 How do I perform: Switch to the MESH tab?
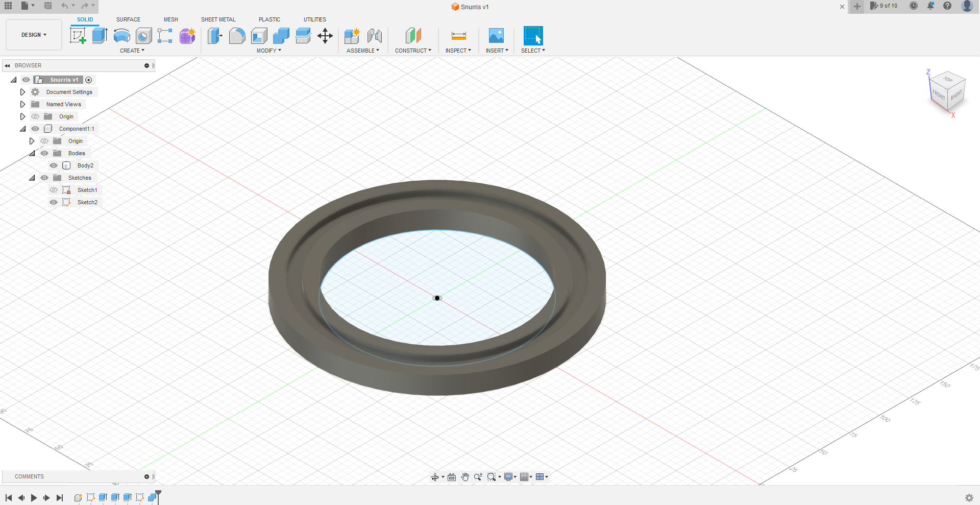(171, 19)
